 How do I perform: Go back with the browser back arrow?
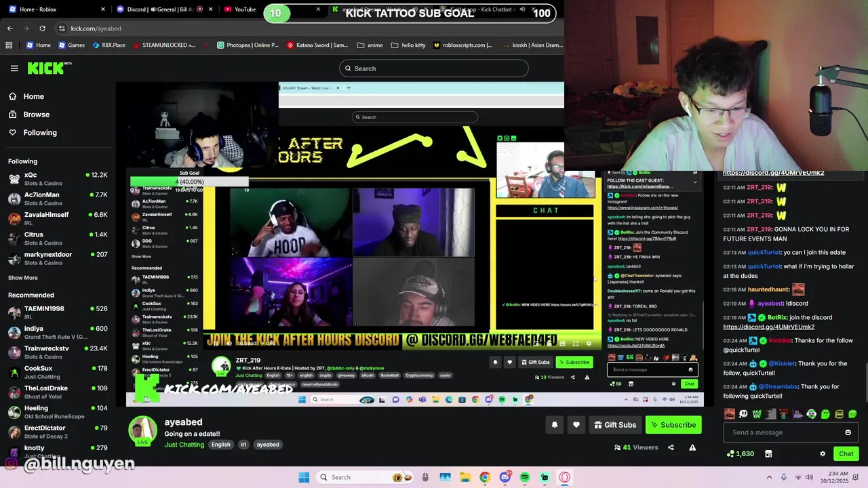pos(9,28)
